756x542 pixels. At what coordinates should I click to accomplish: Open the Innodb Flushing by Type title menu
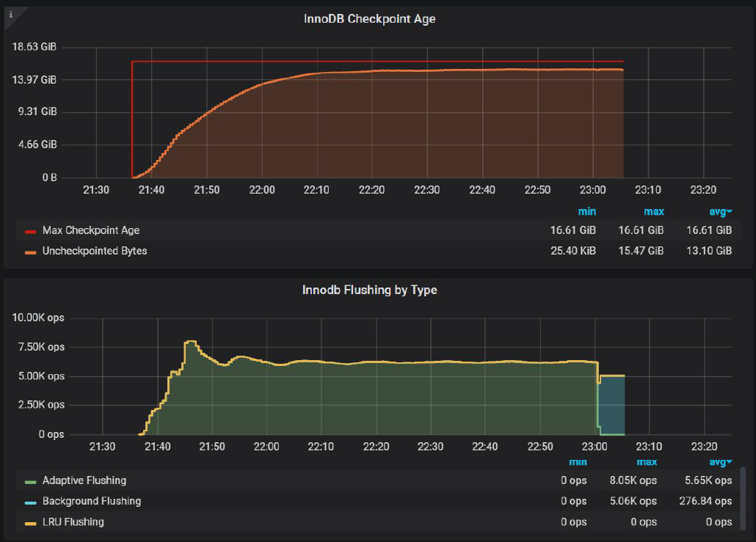369,290
